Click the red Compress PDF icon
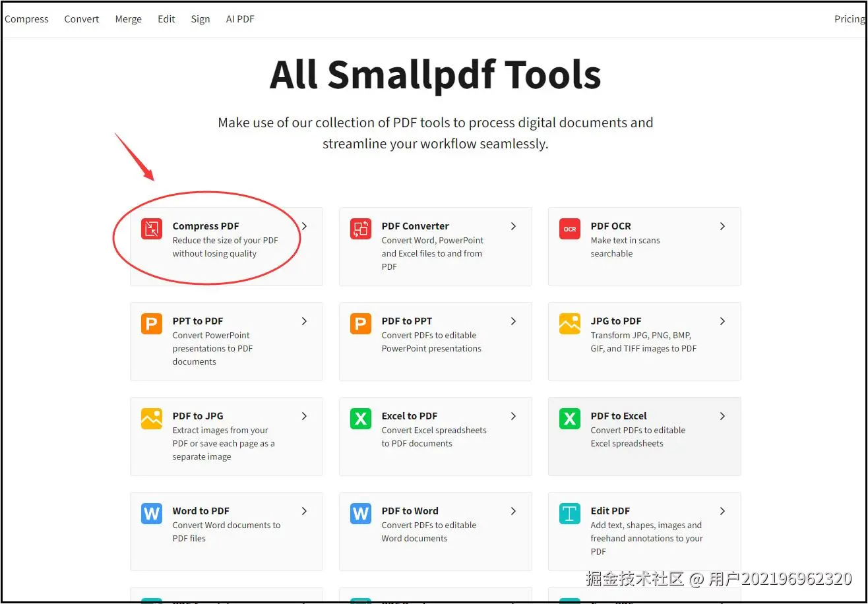 point(152,229)
